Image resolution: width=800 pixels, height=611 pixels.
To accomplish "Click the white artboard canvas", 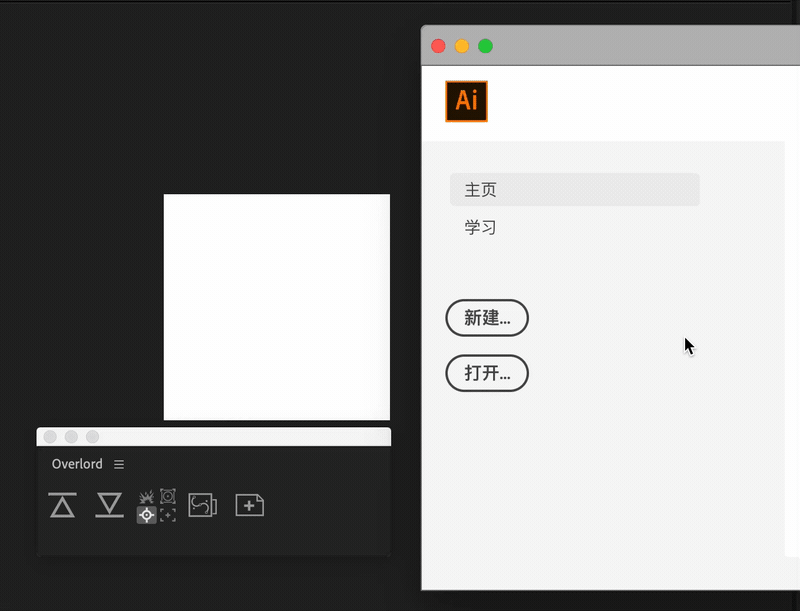I will (277, 307).
